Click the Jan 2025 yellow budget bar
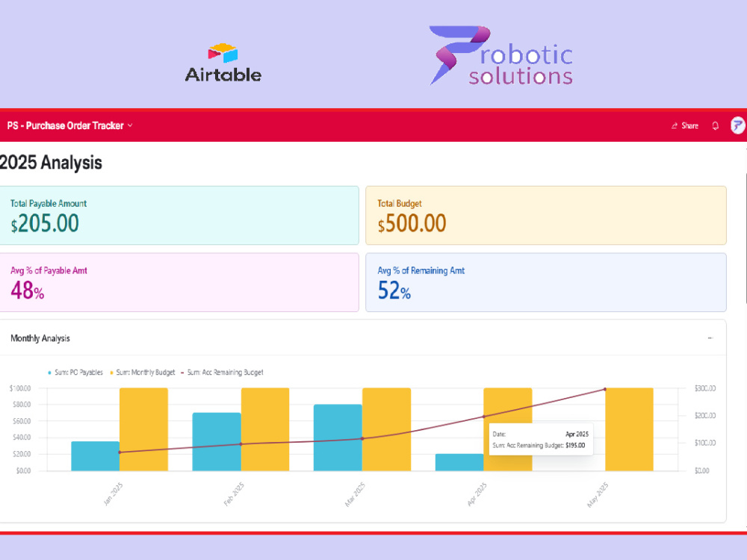This screenshot has width=747, height=560. click(143, 429)
